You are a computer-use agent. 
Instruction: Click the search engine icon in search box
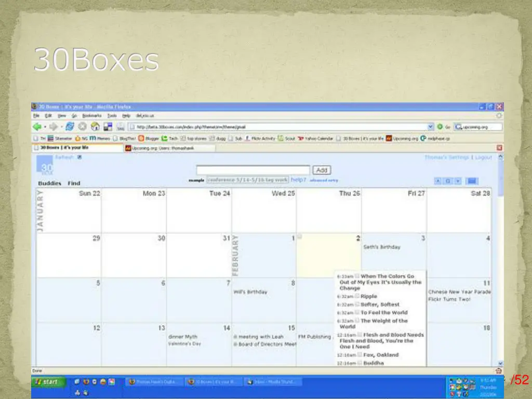click(459, 127)
